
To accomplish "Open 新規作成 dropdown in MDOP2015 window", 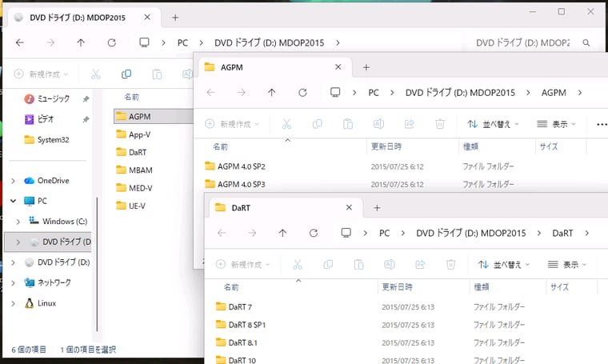I will (x=41, y=74).
